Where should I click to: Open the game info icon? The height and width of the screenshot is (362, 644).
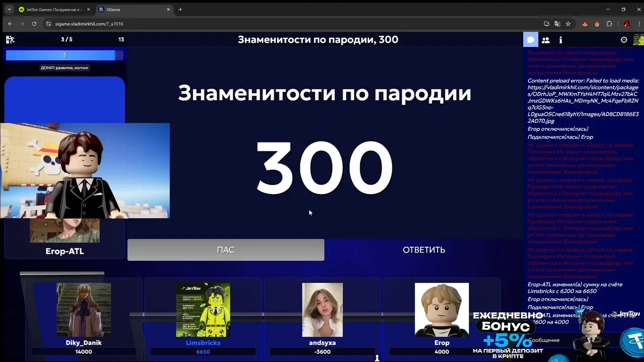[x=560, y=40]
